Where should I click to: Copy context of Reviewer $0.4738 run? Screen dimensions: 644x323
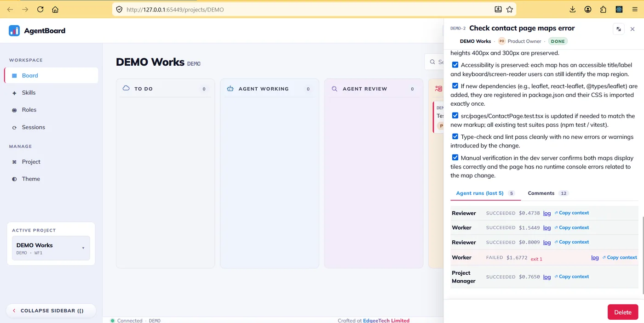(x=572, y=213)
